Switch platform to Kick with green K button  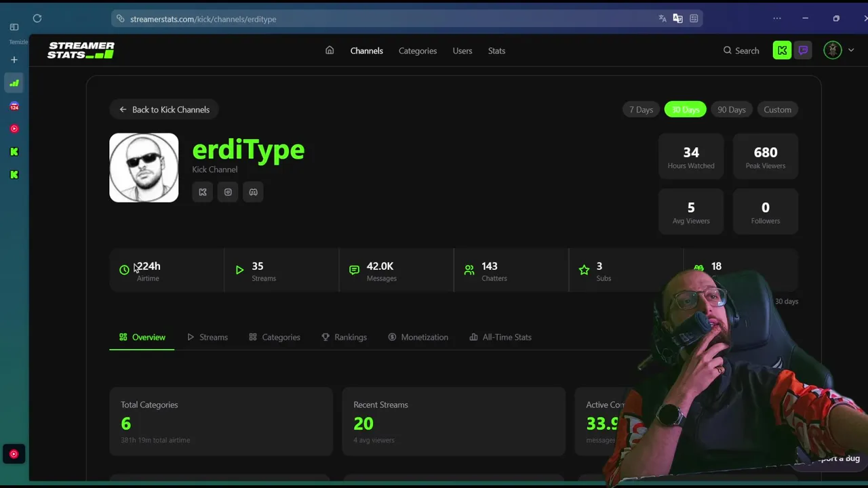pos(782,50)
